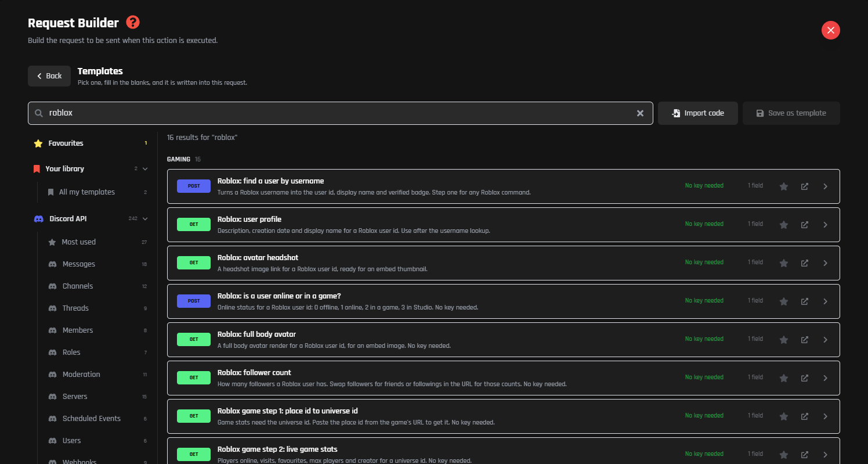The image size is (868, 464).
Task: Select the Members category
Action: [97, 330]
